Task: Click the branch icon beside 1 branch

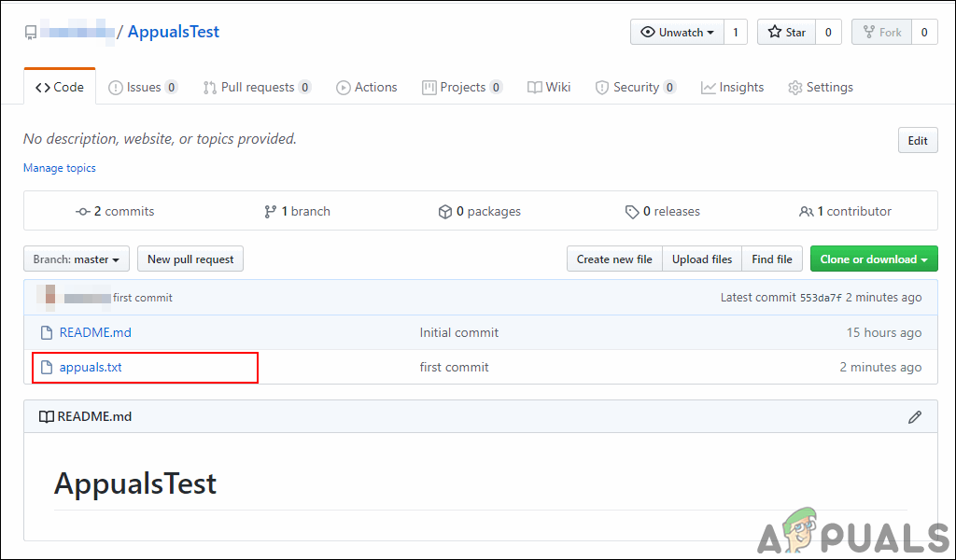Action: point(271,212)
